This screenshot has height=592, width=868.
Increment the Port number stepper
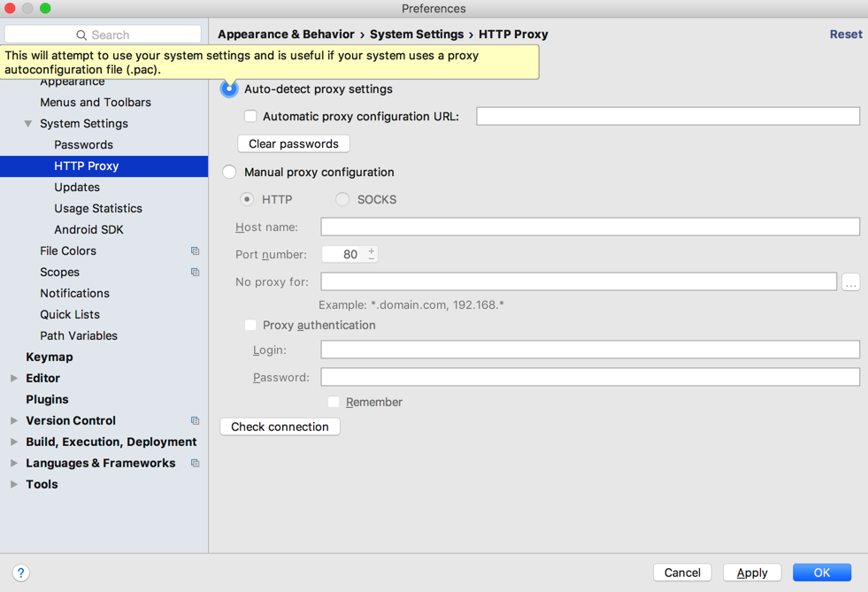coord(372,250)
